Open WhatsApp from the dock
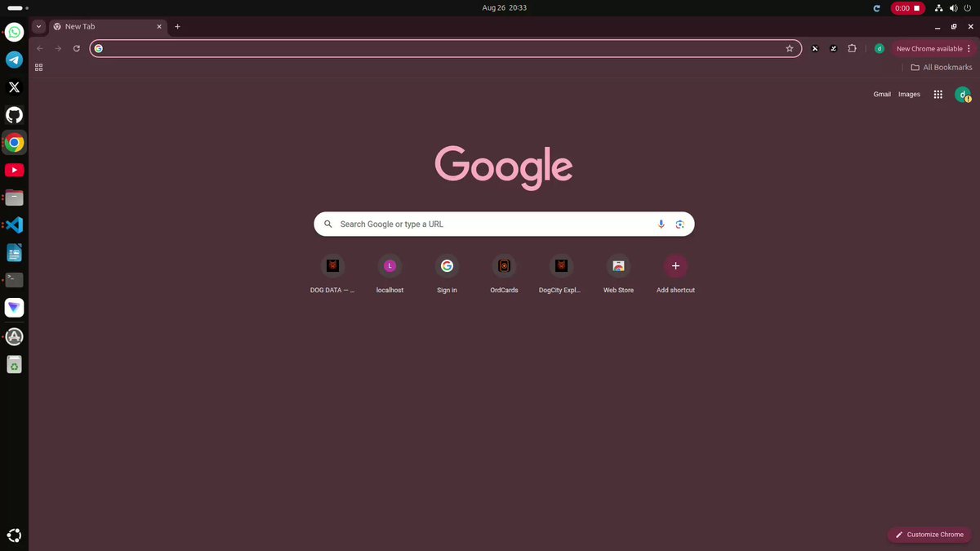The height and width of the screenshot is (551, 980). pyautogui.click(x=14, y=33)
